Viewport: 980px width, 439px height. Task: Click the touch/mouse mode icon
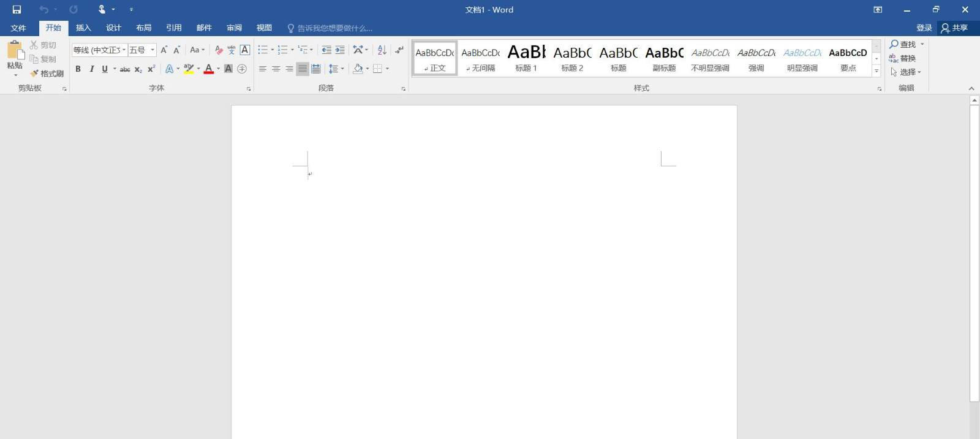tap(102, 9)
